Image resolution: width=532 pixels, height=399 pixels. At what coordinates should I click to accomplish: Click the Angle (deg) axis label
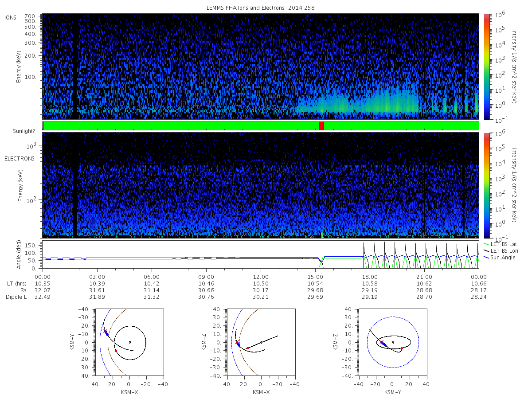point(20,255)
